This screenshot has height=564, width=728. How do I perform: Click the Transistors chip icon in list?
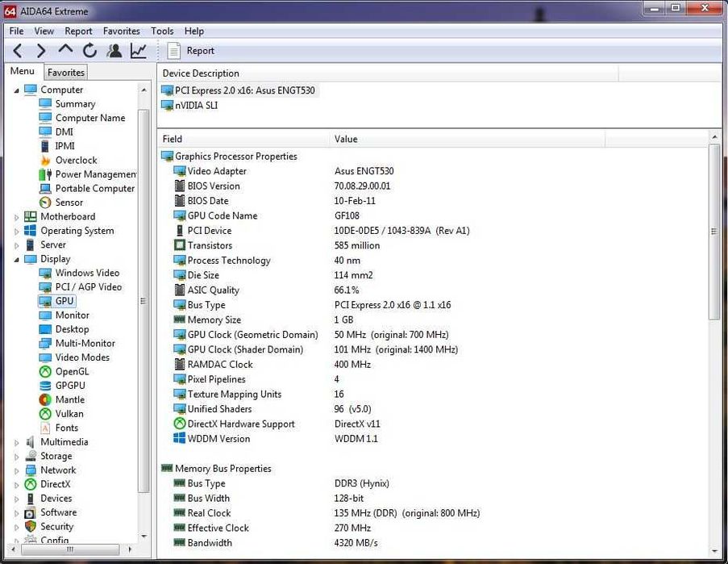(180, 245)
